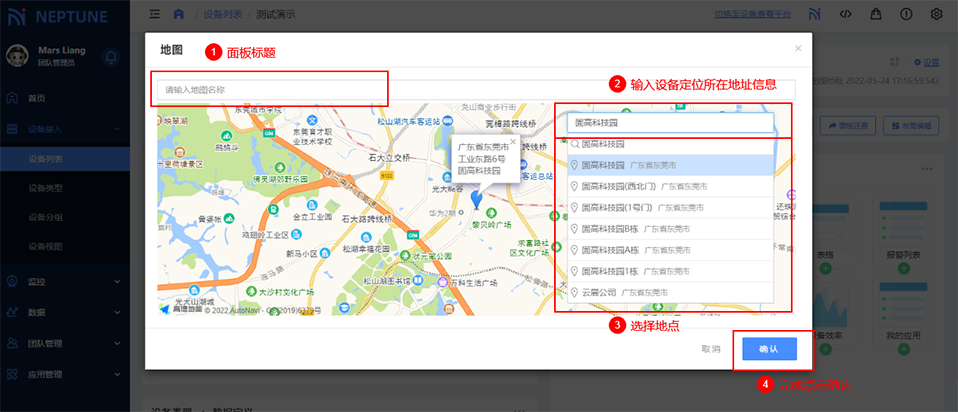Collapse the 设备接入 sidebar section
Image resolution: width=958 pixels, height=412 pixels.
click(65, 129)
